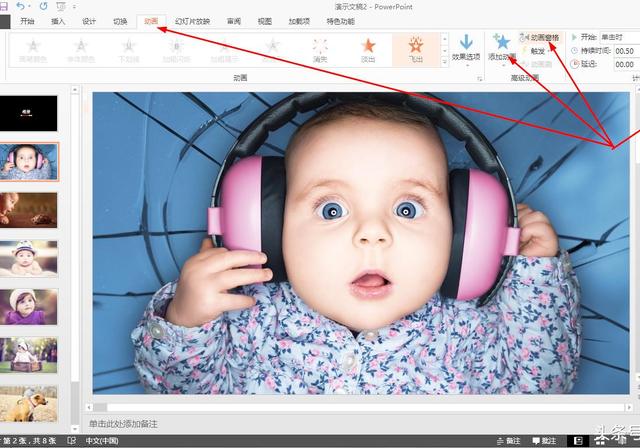
Task: Toggle the 备注 notes button in status bar
Action: (509, 441)
